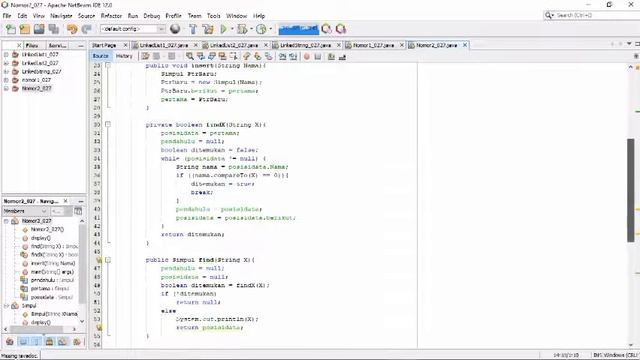Click the globe browser icon in toolbar

[175, 29]
